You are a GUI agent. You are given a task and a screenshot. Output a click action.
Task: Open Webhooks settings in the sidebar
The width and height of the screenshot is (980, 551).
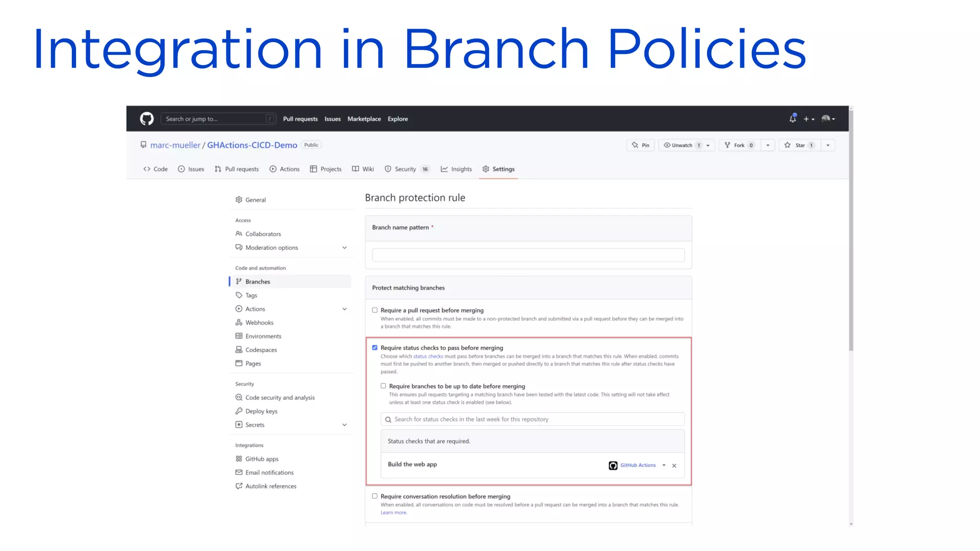[259, 322]
